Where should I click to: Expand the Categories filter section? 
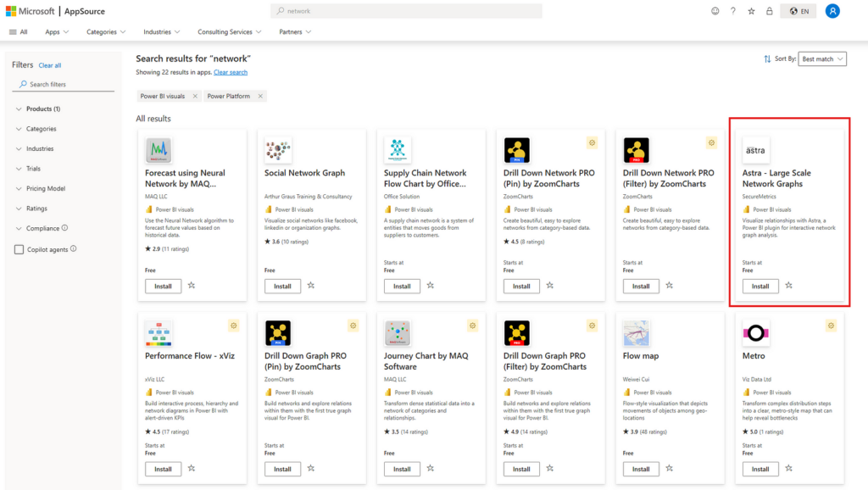click(x=36, y=129)
